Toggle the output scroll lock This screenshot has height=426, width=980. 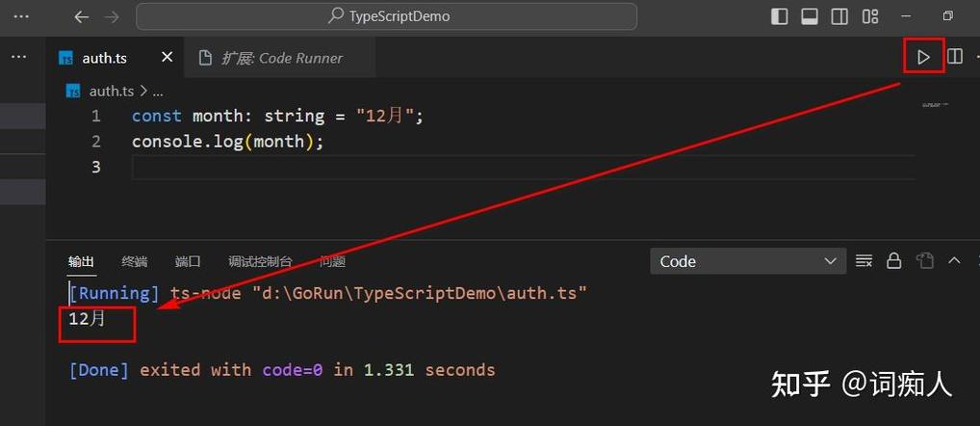pos(894,261)
